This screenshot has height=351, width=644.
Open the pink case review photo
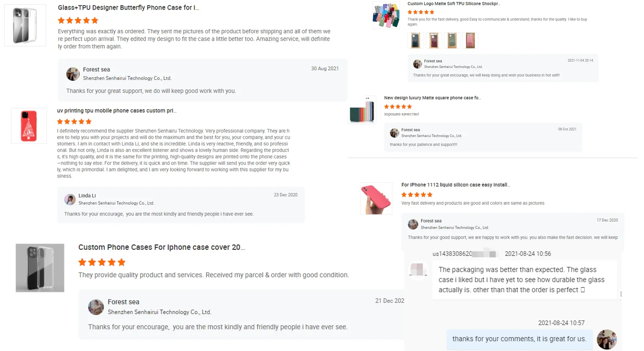coord(470,41)
